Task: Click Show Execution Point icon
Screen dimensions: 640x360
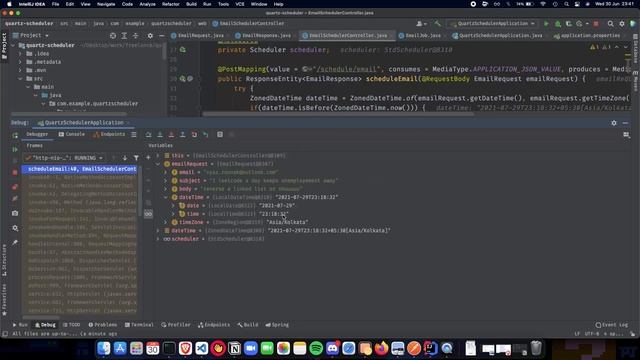Action: [149, 135]
